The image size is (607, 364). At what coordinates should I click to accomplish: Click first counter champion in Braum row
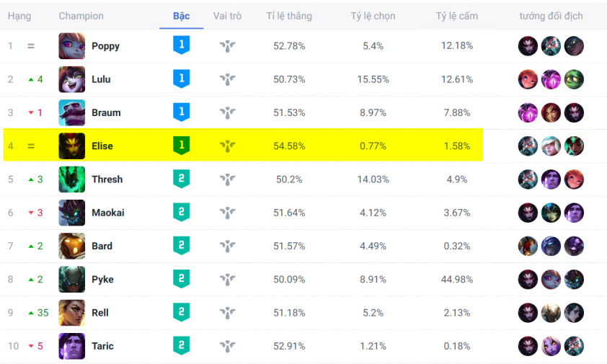click(x=528, y=112)
